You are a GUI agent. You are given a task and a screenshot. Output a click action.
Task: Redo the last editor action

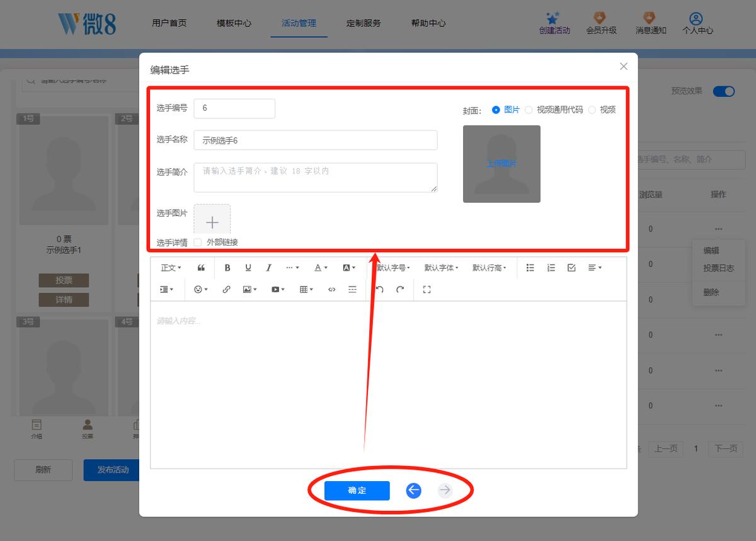point(400,289)
